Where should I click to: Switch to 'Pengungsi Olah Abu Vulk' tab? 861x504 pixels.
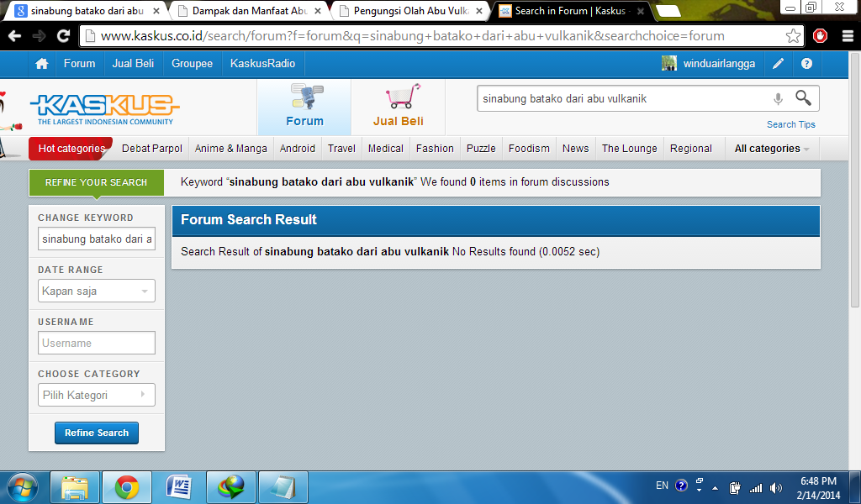click(x=410, y=10)
